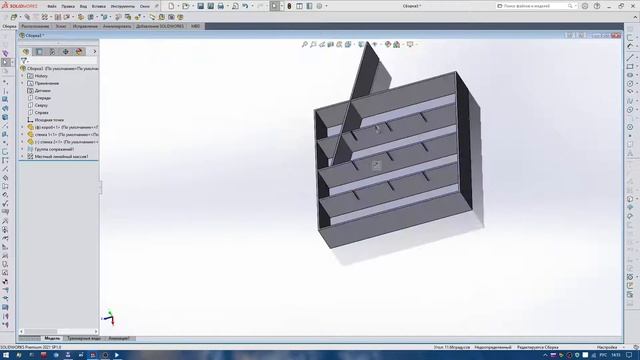Select the Сборка1 root assembly node
This screenshot has height=360, width=640.
coord(59,69)
